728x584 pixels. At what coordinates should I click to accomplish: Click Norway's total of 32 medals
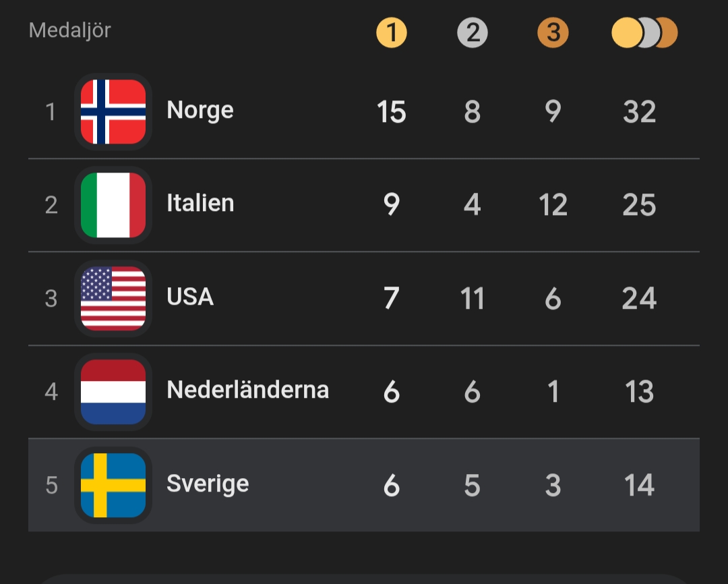pyautogui.click(x=639, y=112)
